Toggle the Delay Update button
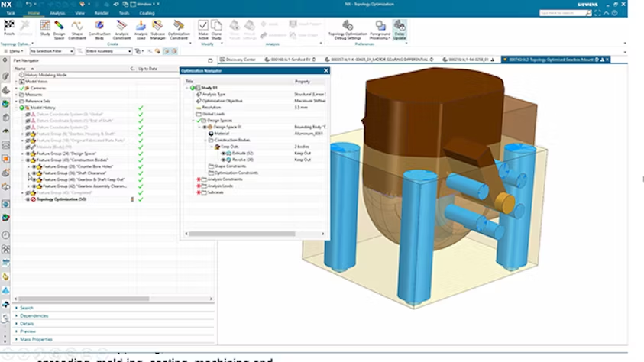The image size is (644, 362). click(x=400, y=27)
